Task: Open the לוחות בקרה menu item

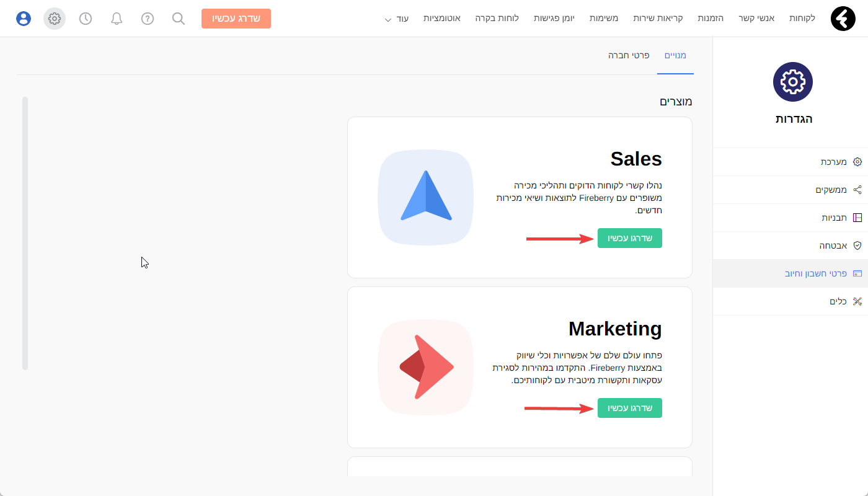Action: 497,19
